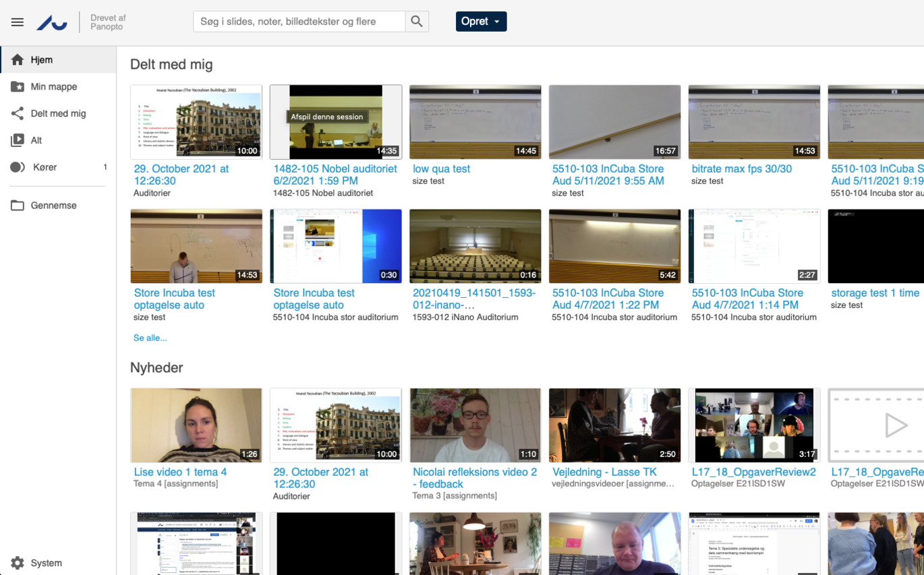Click the Hjem house icon
Image resolution: width=924 pixels, height=575 pixels.
18,60
